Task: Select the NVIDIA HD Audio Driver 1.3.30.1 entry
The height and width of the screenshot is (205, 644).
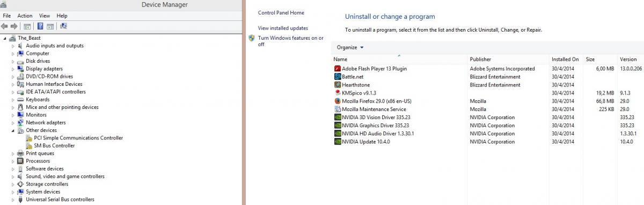Action: click(488, 133)
